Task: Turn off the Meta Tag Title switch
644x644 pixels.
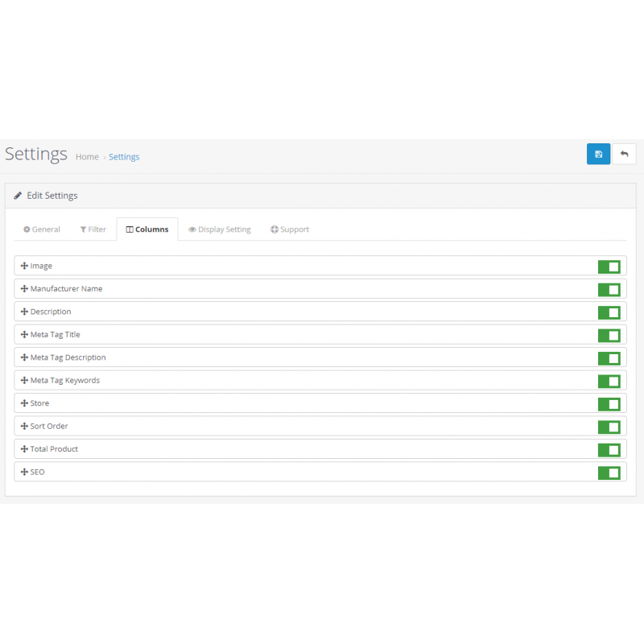Action: click(609, 336)
